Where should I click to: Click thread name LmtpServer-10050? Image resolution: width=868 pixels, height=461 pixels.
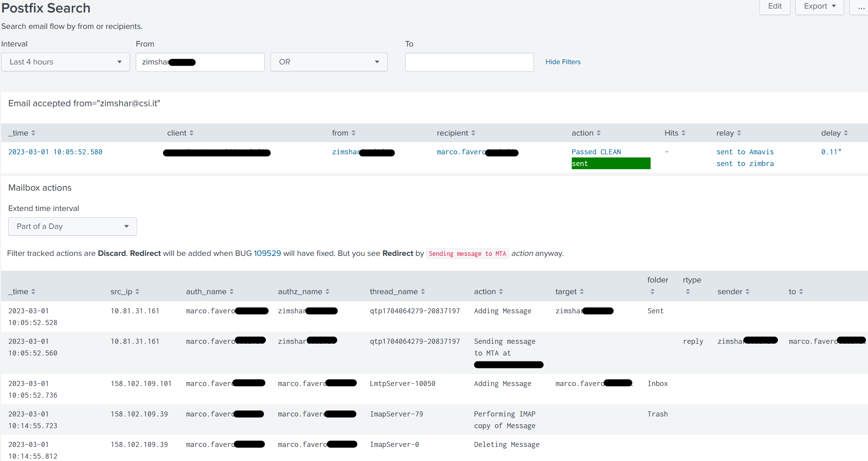[402, 384]
